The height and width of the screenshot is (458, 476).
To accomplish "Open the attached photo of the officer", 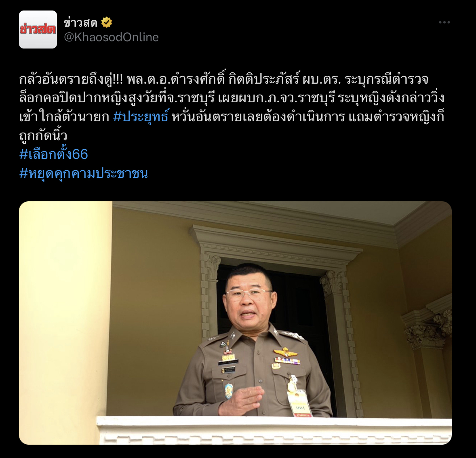I will point(235,323).
